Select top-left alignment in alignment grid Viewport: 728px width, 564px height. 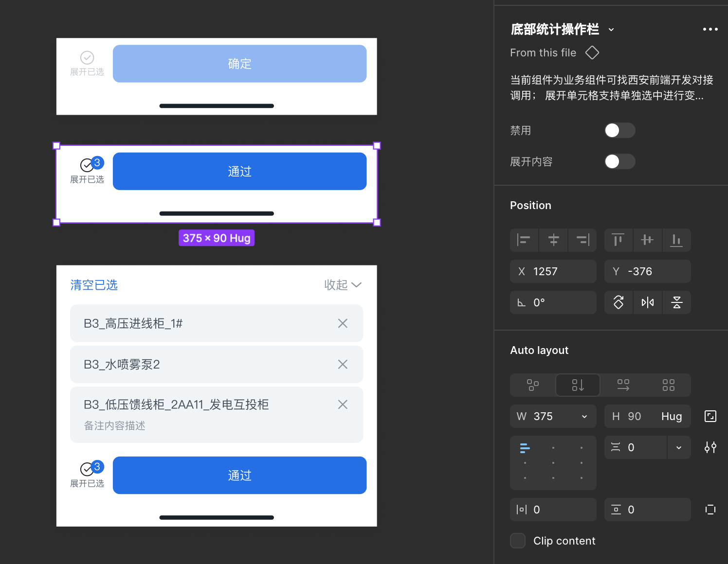[x=525, y=448]
